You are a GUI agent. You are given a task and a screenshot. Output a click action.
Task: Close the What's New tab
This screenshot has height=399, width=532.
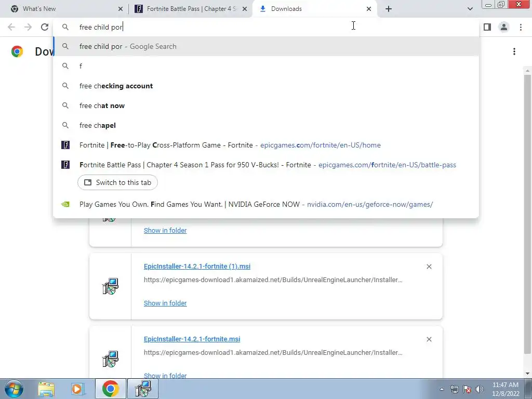[x=121, y=9]
